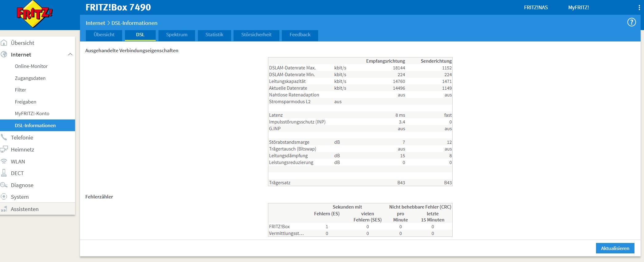Click the receive value 18144
The width and height of the screenshot is (644, 262).
pos(399,68)
